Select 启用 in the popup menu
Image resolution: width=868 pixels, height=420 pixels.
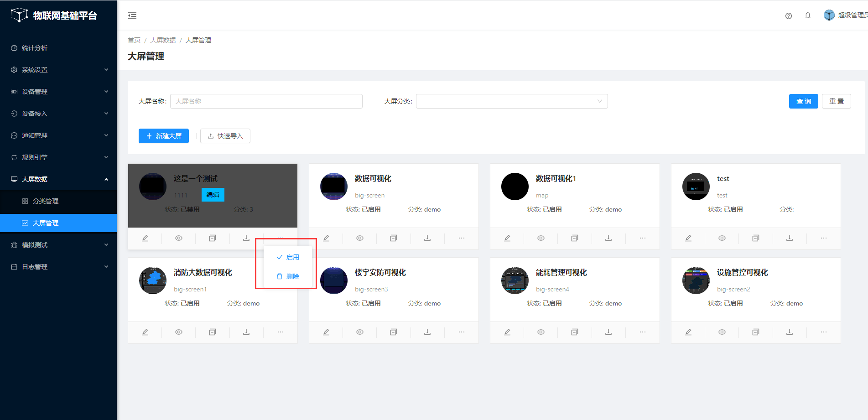(x=288, y=257)
